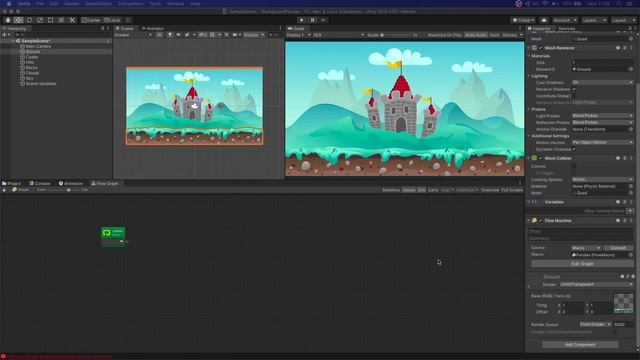Open Mesh Renderer preset settings icon
This screenshot has height=360, width=640.
pyautogui.click(x=624, y=48)
